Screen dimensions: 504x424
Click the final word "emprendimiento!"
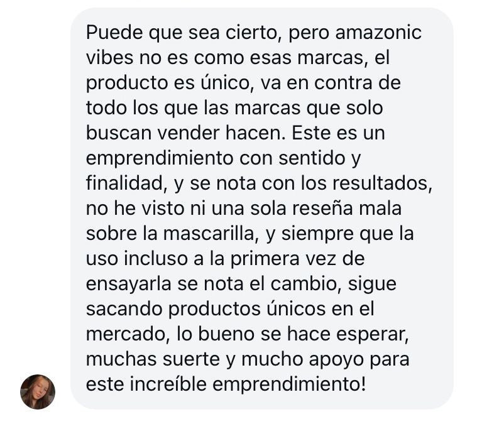289,384
